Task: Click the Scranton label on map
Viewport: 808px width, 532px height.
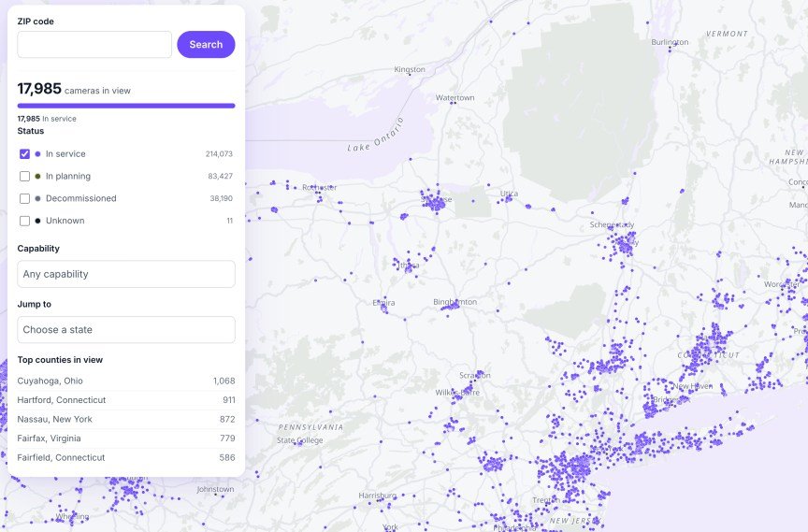Action: [475, 375]
